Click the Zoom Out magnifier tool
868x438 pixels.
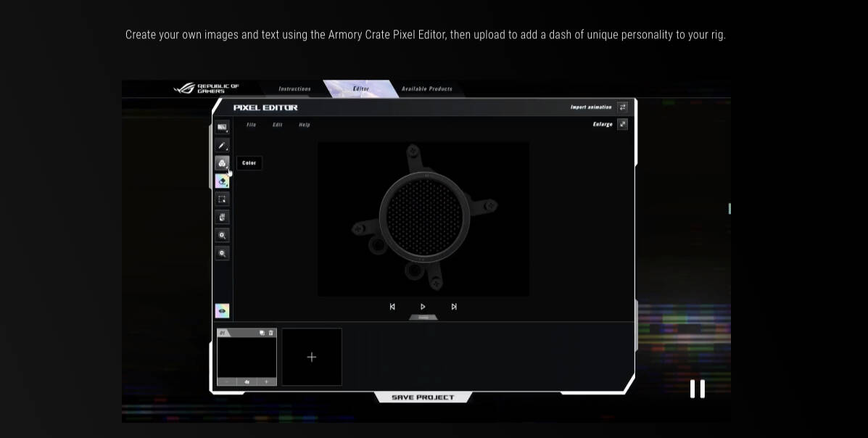(222, 253)
